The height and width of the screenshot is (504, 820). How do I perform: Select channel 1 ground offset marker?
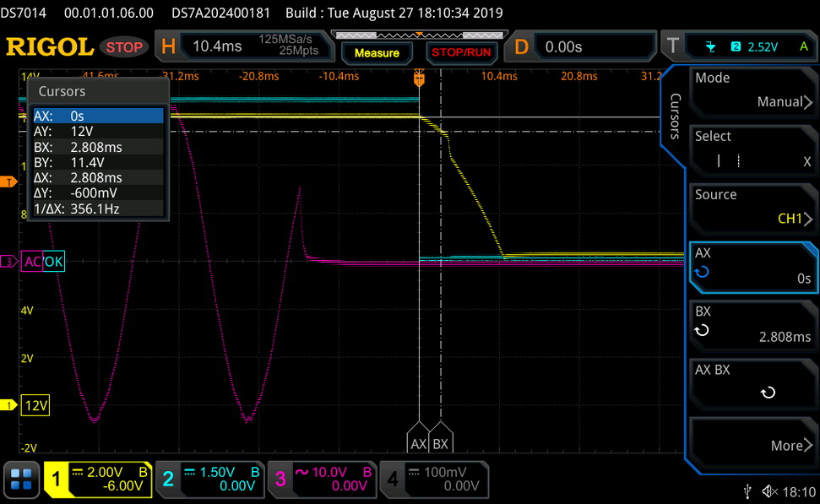pyautogui.click(x=8, y=404)
